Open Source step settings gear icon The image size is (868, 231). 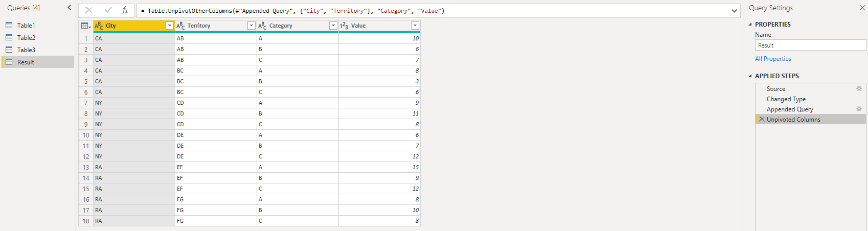pos(859,88)
